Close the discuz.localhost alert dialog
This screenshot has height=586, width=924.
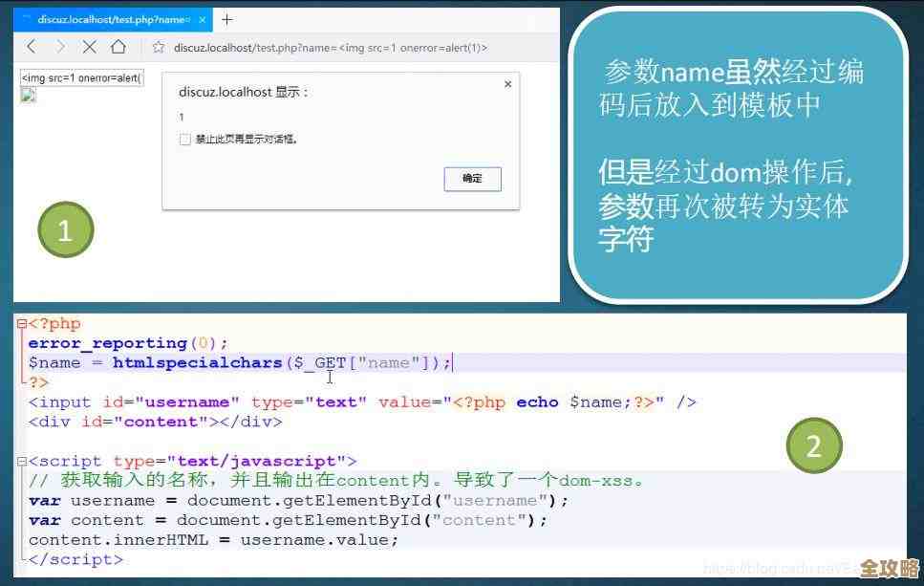point(507,84)
